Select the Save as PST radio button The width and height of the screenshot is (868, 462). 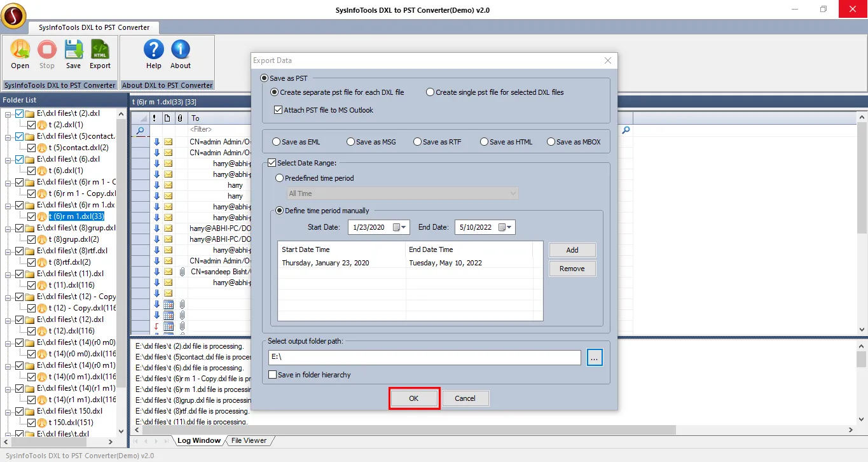tap(265, 78)
